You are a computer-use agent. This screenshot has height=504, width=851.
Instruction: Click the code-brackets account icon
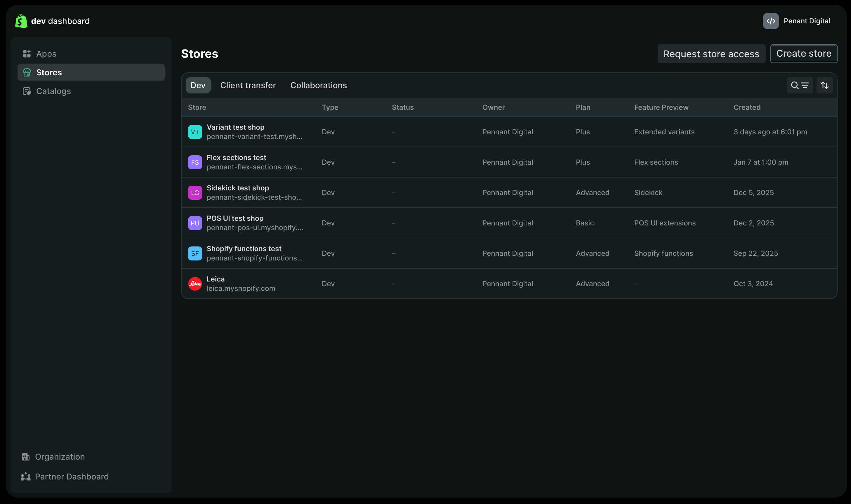tap(770, 21)
